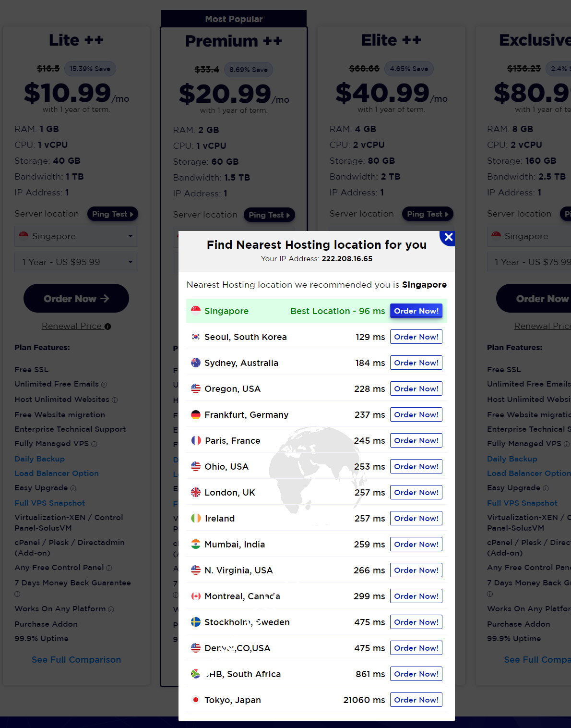
Task: Click the info icon next to Host Unlimited Websites
Action: coord(115,400)
